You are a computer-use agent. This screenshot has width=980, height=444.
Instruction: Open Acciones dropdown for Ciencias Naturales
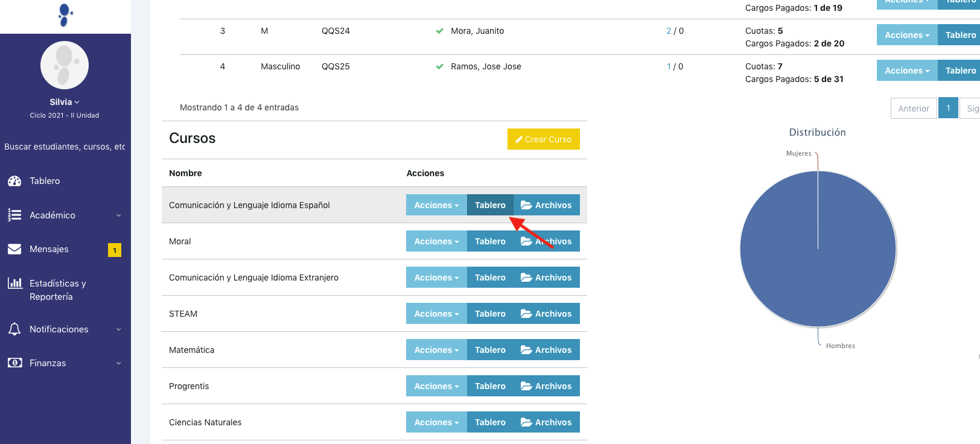pyautogui.click(x=436, y=422)
